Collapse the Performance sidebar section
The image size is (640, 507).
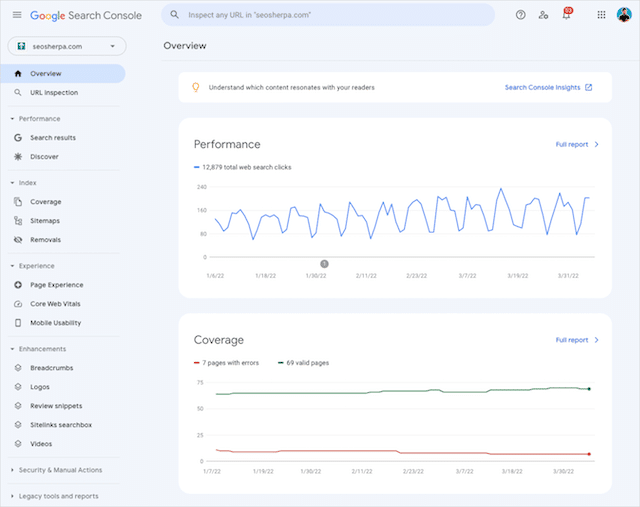point(12,119)
